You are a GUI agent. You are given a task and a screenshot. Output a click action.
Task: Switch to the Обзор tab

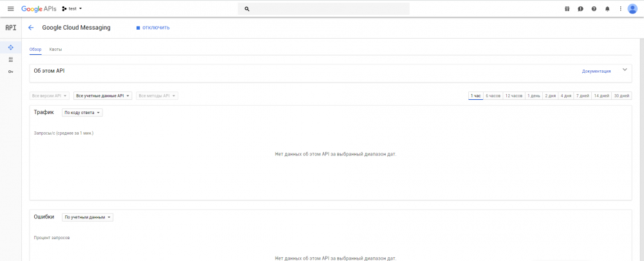35,50
